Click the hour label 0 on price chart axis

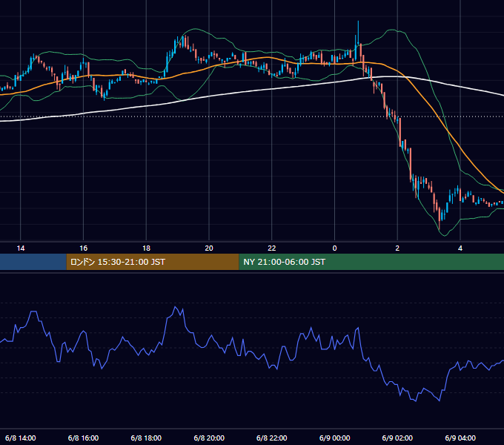[334, 248]
